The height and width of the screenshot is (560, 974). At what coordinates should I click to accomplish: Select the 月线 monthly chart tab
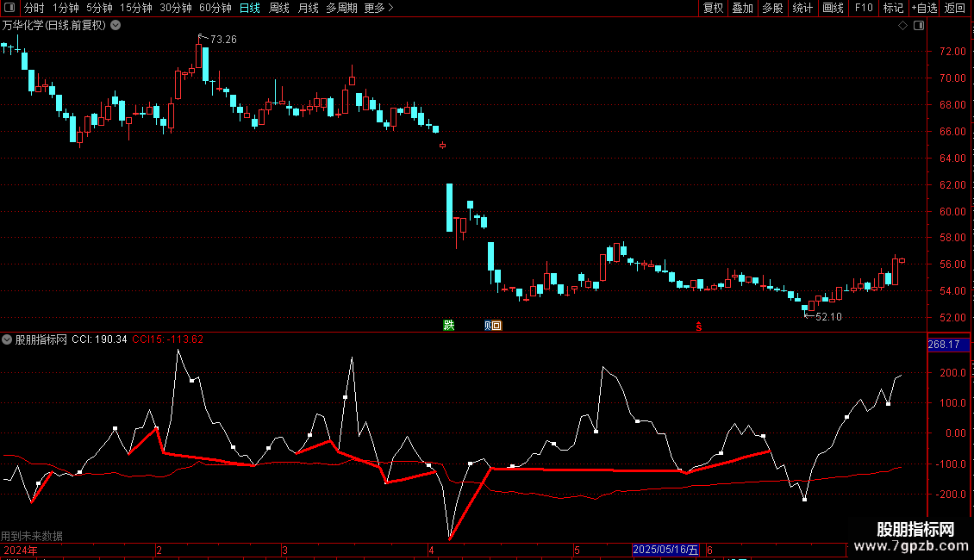pyautogui.click(x=308, y=8)
